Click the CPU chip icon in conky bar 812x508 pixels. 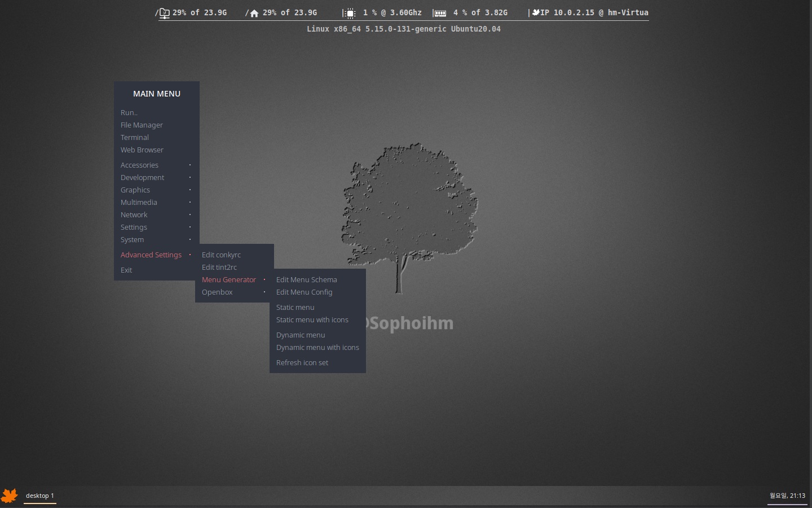pos(350,13)
